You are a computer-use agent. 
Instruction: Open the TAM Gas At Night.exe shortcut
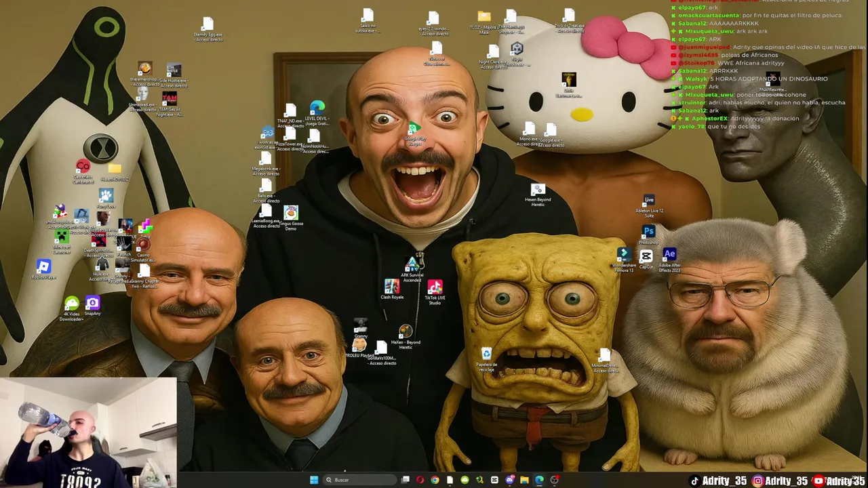[x=170, y=99]
